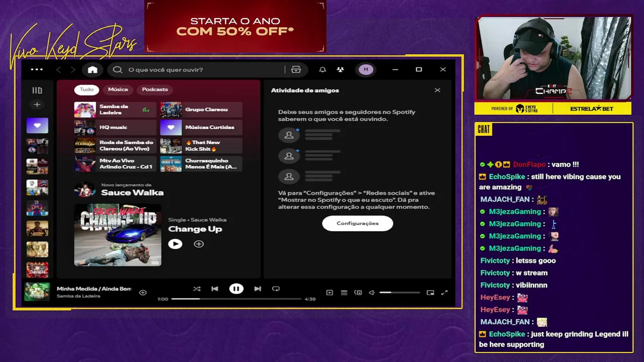The image size is (644, 362).
Task: Select the 'Tudo' filter tab
Action: (87, 89)
